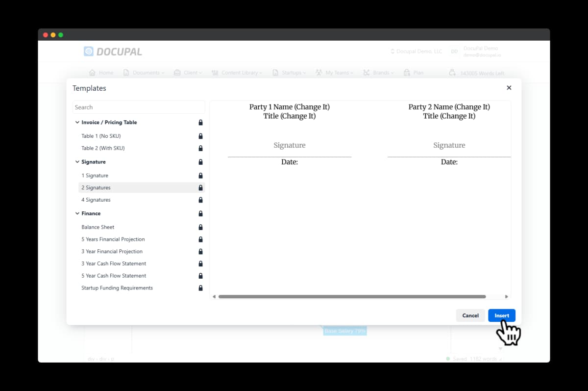Click the right arrow of the preview scrollbar
The width and height of the screenshot is (588, 391).
coord(506,296)
